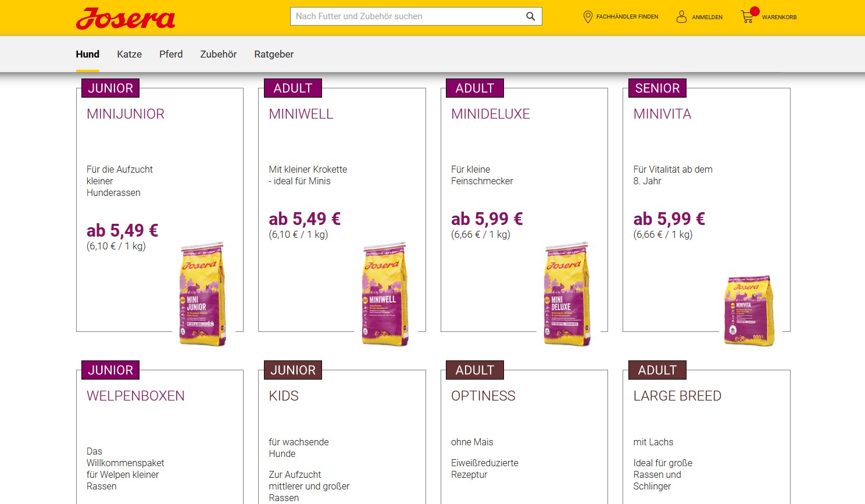Click the search magnifier icon
The height and width of the screenshot is (504, 865).
click(x=530, y=16)
